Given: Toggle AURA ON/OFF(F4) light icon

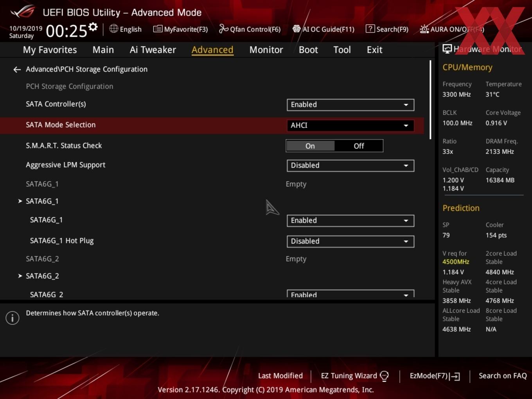Looking at the screenshot, I should pos(424,29).
